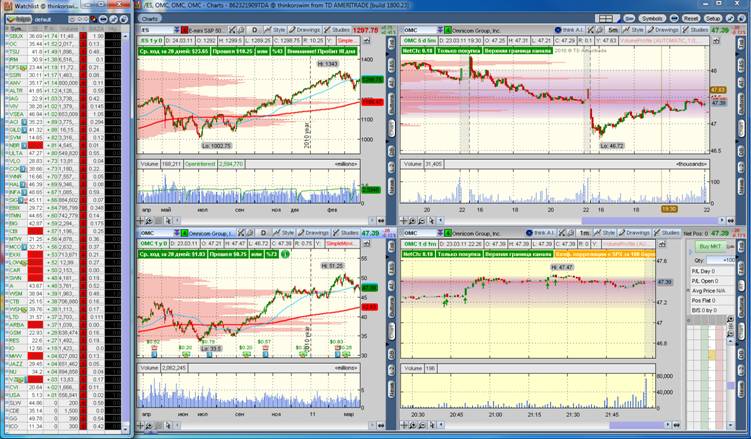The width and height of the screenshot is (751, 439).
Task: Click print icon on OMC 5m chart toolbar
Action: point(599,30)
